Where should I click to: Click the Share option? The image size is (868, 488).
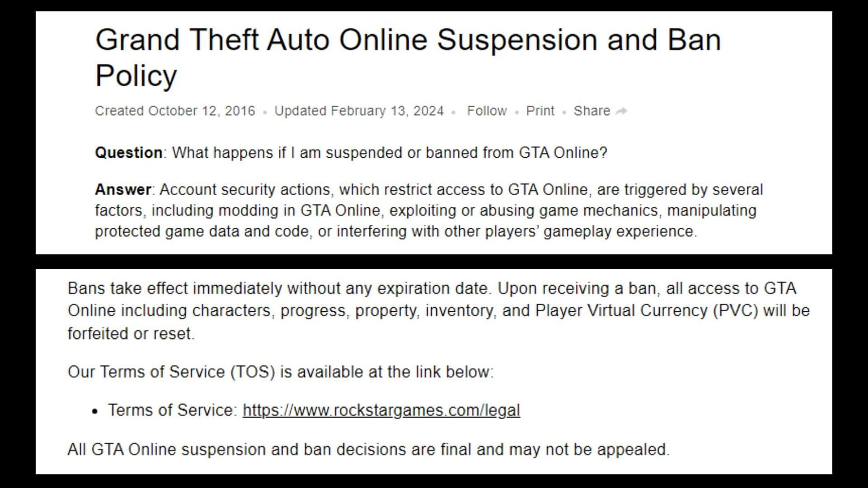pos(591,111)
